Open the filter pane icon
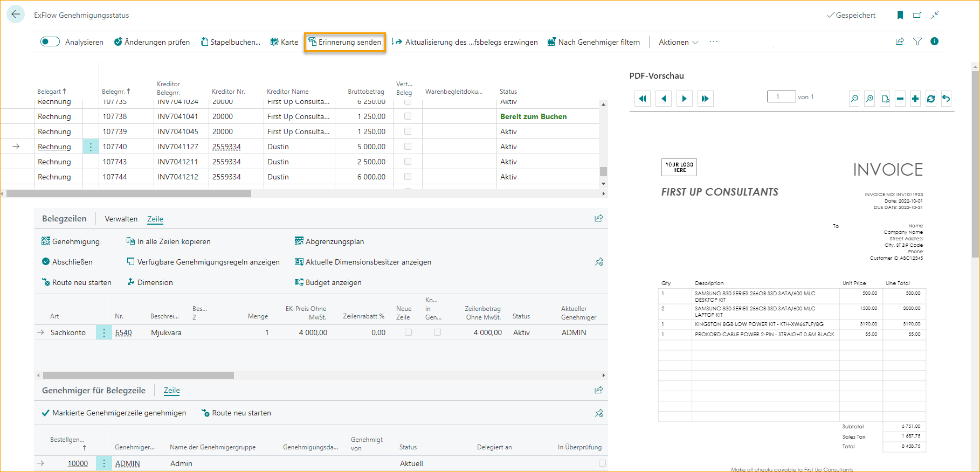Viewport: 980px width, 472px height. click(x=917, y=41)
